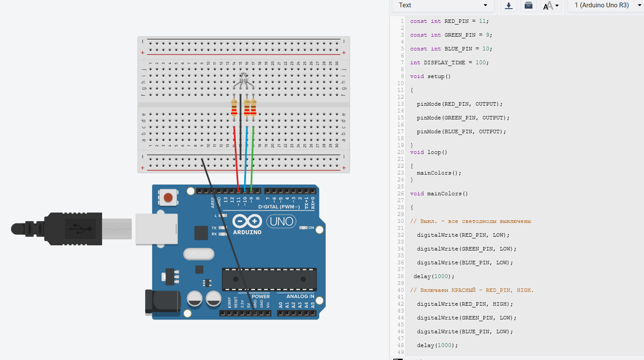
Task: Click the comment mentioning RED_PIN, HIGH on line 40
Action: click(472, 290)
